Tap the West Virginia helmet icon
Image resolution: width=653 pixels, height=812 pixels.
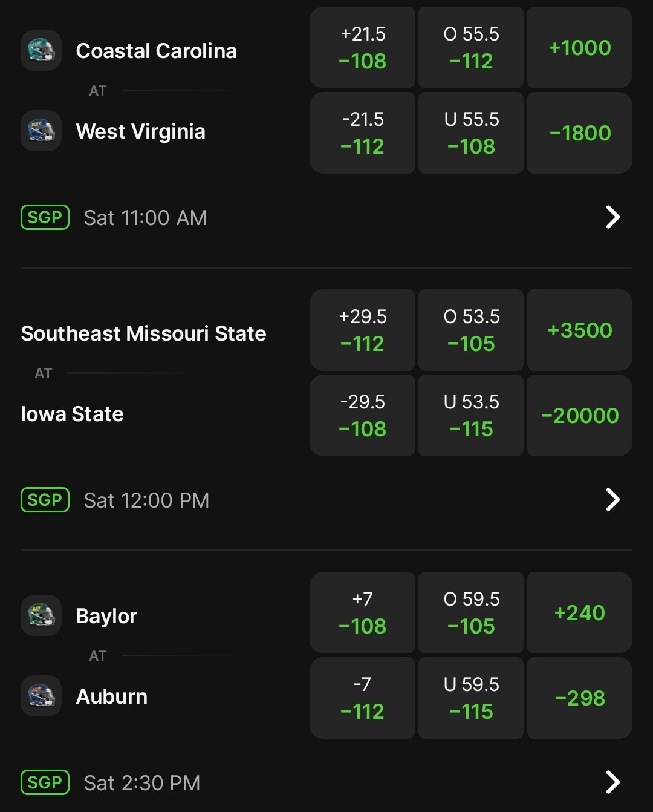(x=41, y=131)
